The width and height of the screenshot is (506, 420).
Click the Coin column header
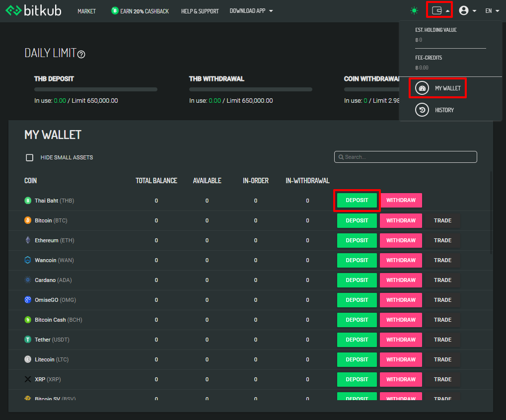coord(30,181)
